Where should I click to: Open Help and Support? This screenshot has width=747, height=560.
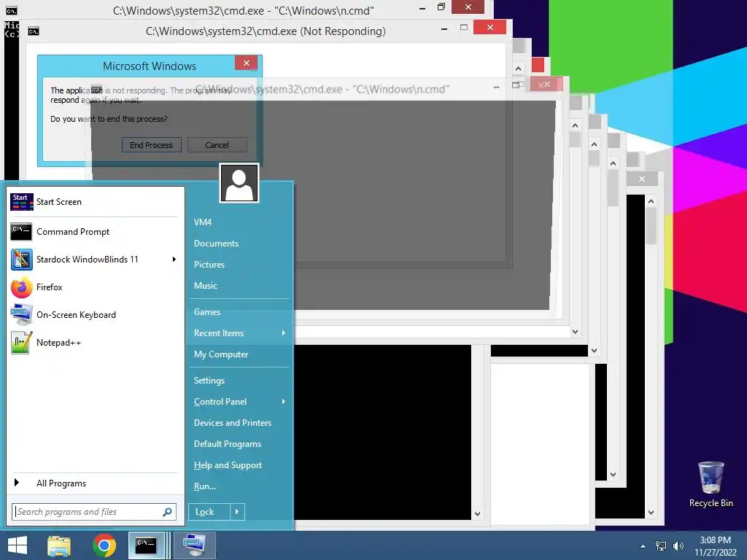(228, 465)
